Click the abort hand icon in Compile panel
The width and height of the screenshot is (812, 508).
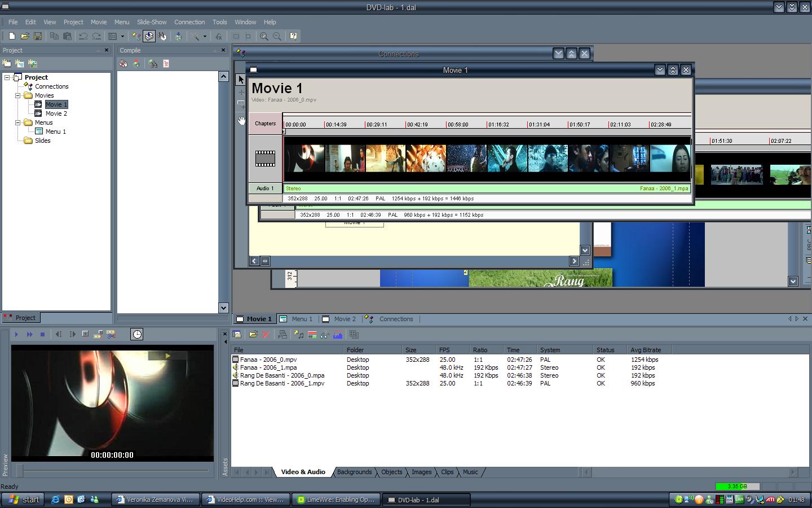coord(123,64)
